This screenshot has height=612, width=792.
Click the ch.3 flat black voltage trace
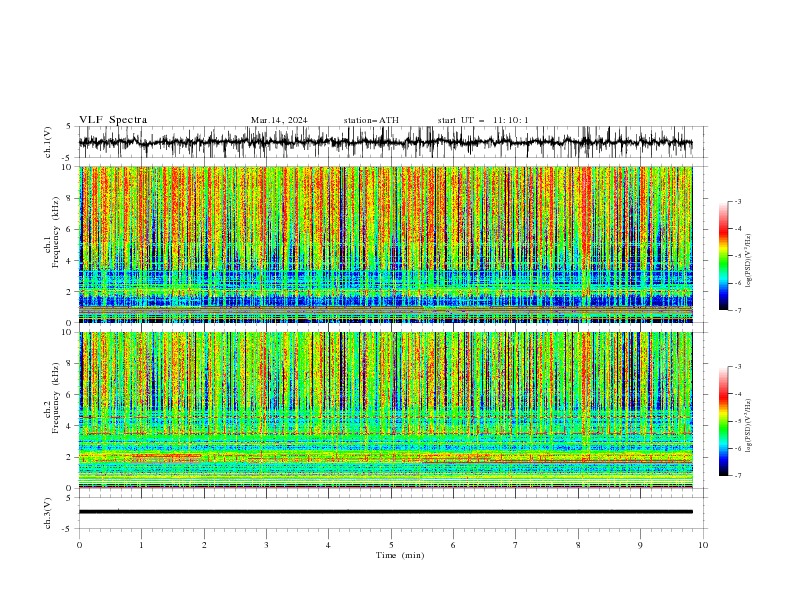pyautogui.click(x=385, y=512)
